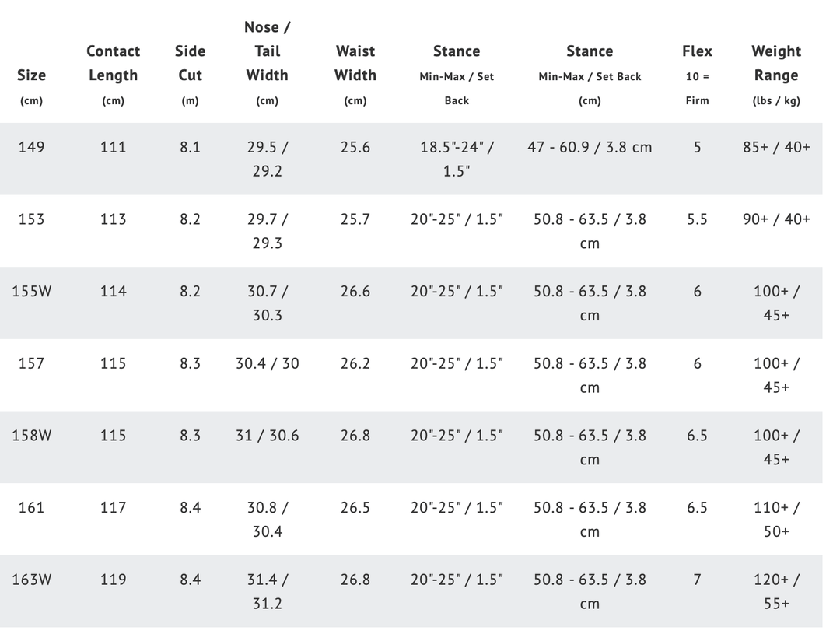Select the 155W size cell
Viewport: 840px width, 641px height.
[31, 291]
